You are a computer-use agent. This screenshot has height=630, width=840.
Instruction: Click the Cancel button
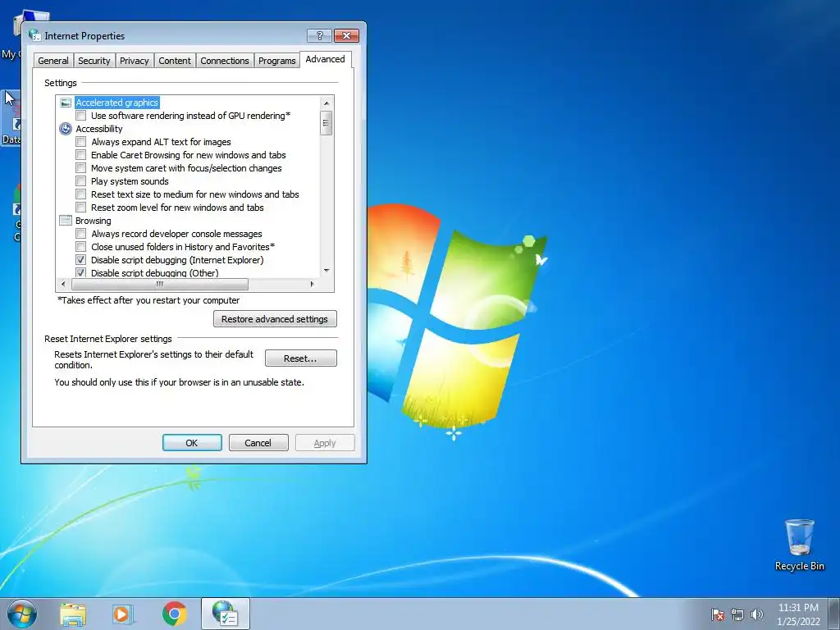(x=258, y=443)
